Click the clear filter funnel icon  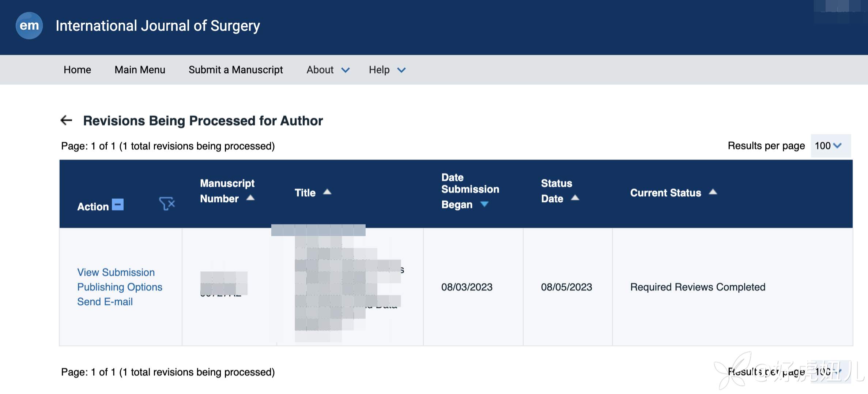(167, 203)
